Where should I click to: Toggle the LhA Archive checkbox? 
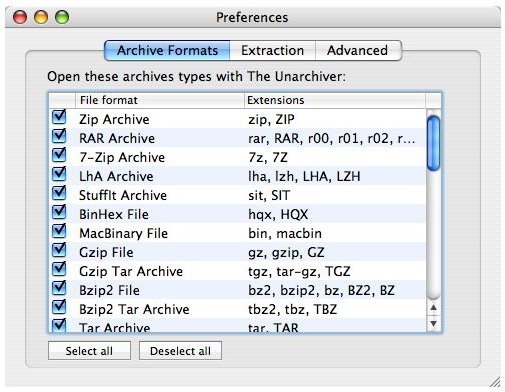pos(59,174)
